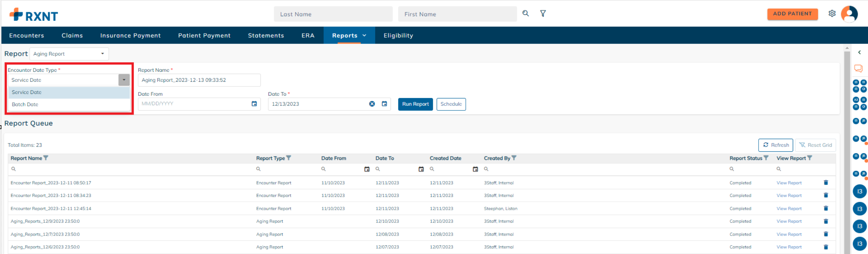Screen dimensions: 868x254
Task: Filter the Report Name column
Action: 46,158
